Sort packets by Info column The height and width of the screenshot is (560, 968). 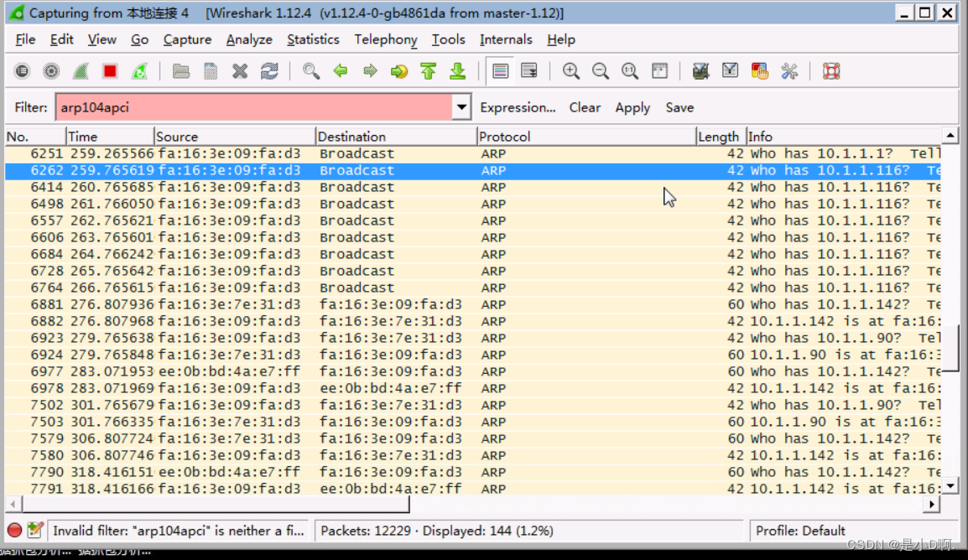(844, 137)
